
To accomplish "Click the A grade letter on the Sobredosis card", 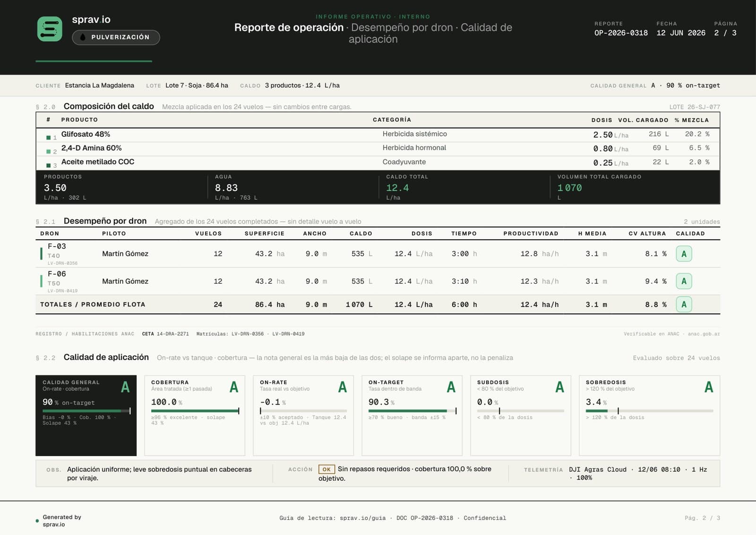I will pos(708,387).
